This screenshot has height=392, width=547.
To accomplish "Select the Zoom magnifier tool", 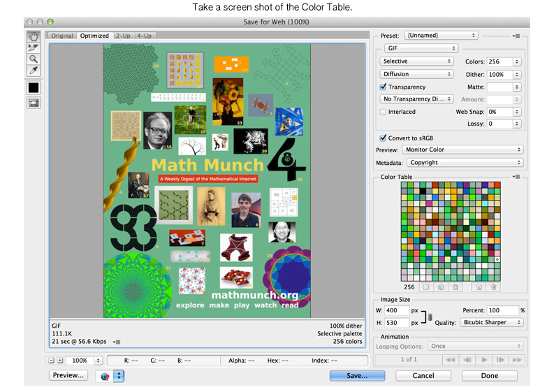I will click(x=34, y=59).
